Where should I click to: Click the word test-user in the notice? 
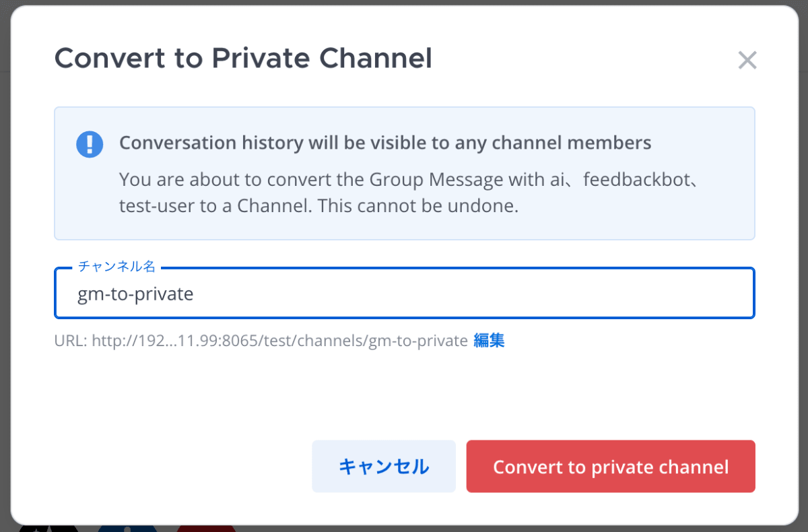[157, 205]
